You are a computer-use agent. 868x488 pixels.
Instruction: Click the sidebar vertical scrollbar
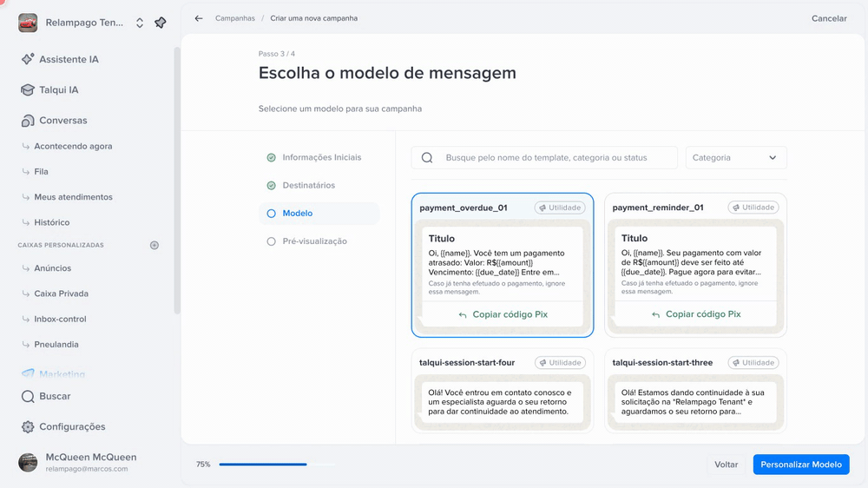177,180
